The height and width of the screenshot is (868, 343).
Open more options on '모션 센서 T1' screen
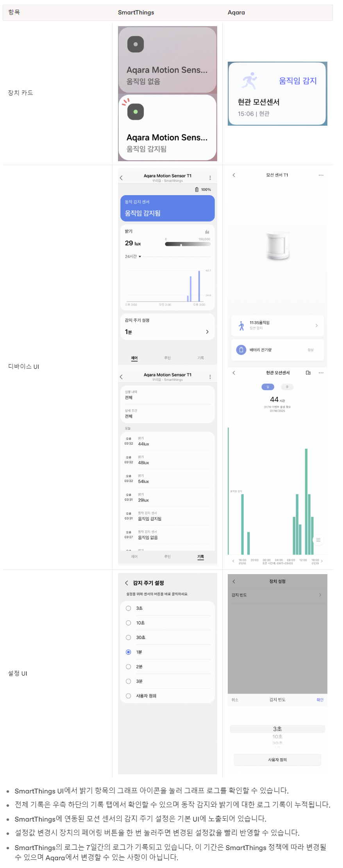coord(321,175)
